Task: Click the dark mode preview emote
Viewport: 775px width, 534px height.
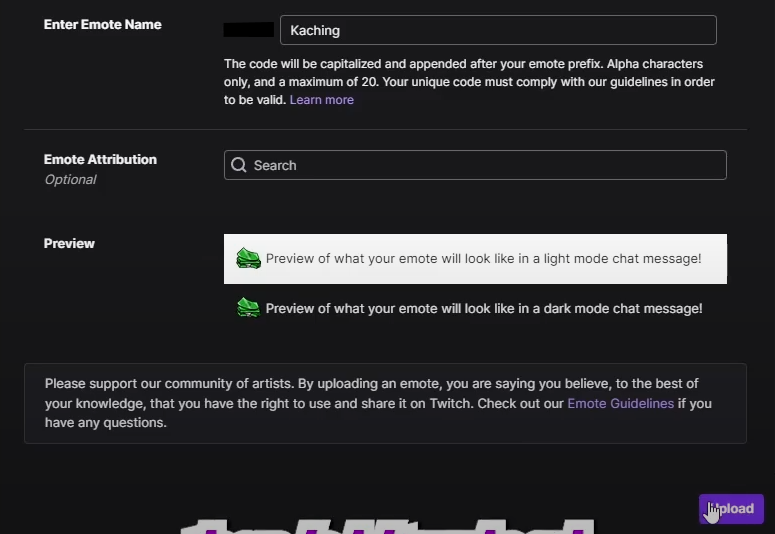Action: [248, 308]
